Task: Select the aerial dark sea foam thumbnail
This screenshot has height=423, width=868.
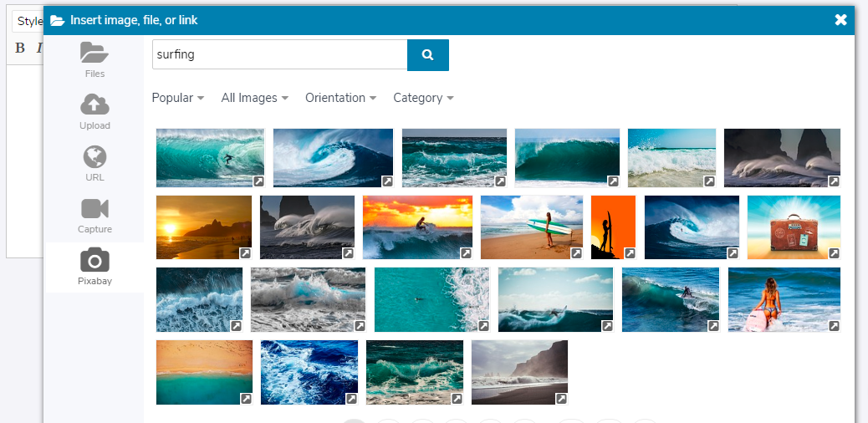Action: [x=199, y=299]
